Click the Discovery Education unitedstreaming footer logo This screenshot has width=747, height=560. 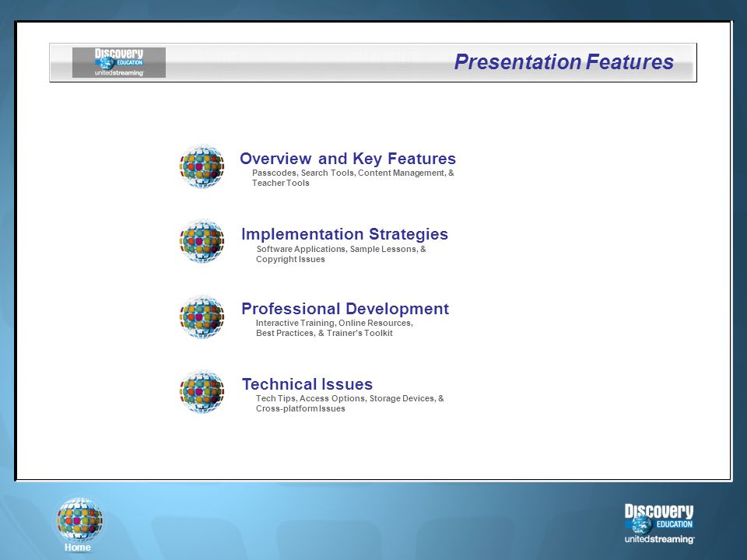659,523
